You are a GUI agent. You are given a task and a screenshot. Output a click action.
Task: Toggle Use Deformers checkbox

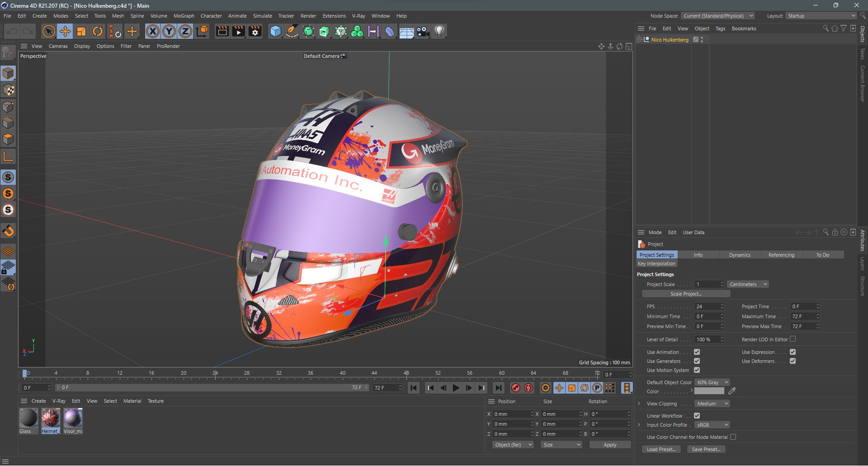pos(793,361)
